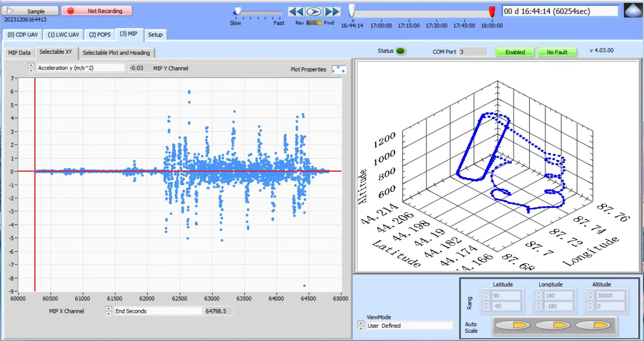
Task: Click the green Enabled button
Action: 515,52
